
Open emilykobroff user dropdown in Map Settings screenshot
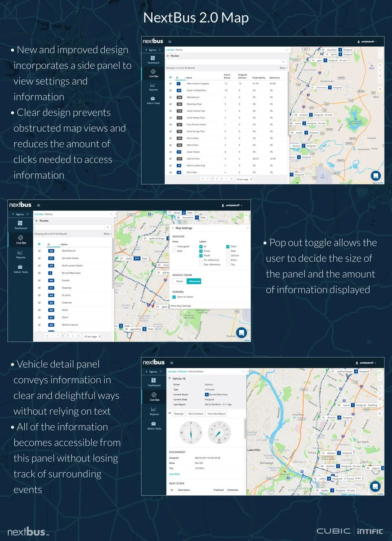pyautogui.click(x=232, y=205)
